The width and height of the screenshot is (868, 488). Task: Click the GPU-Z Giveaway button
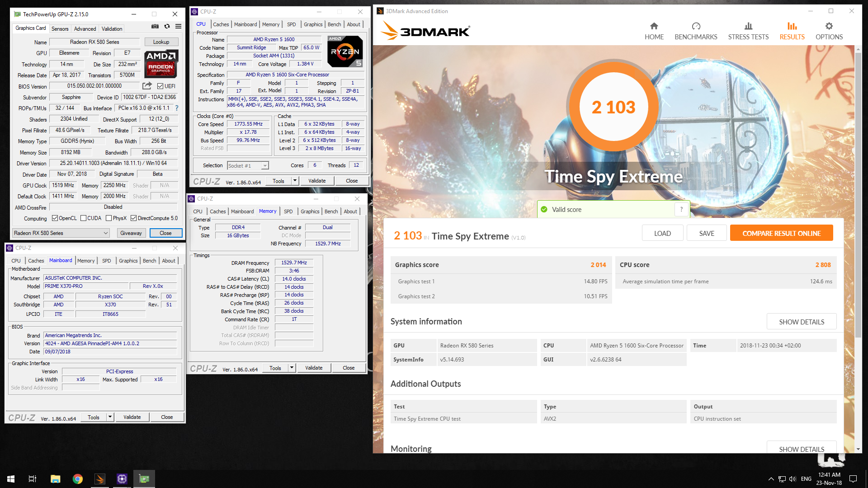[131, 233]
